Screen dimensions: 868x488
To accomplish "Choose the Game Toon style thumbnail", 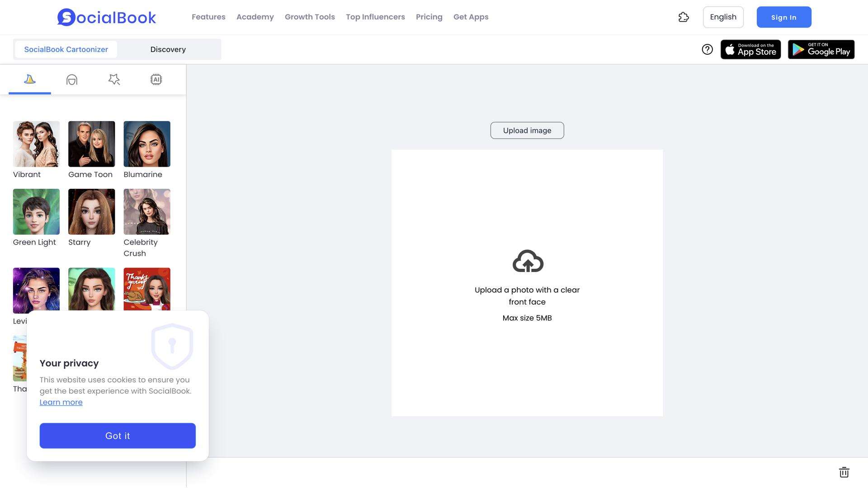I will tap(92, 144).
